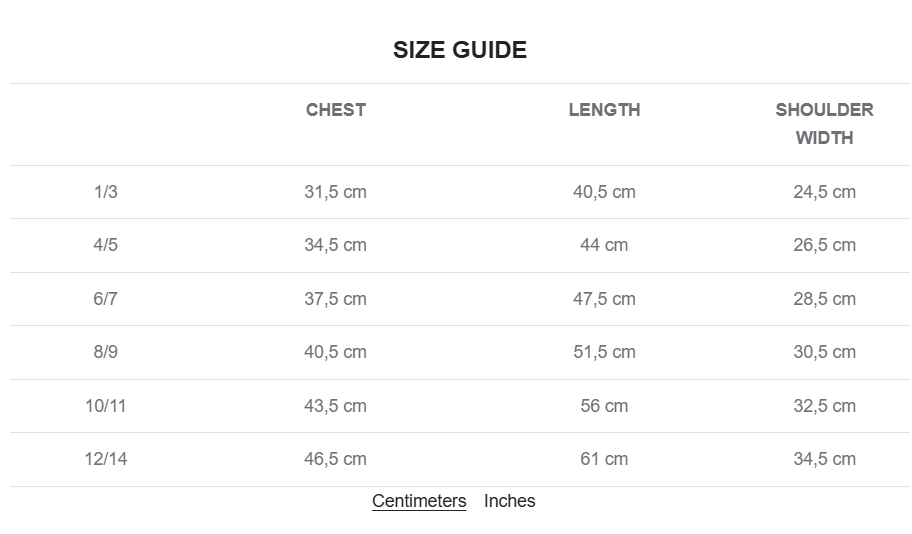The image size is (912, 534).
Task: Select the 4/5 size row label
Action: tap(105, 245)
